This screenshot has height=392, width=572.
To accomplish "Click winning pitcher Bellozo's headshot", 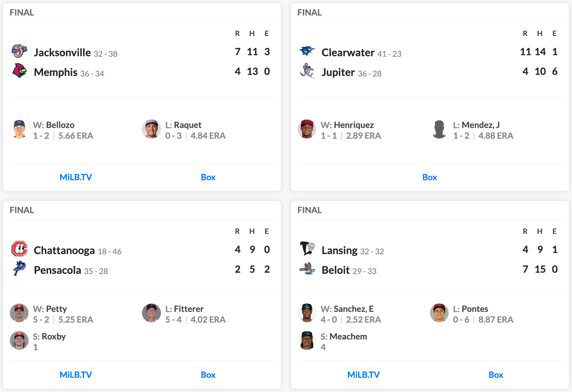I will pyautogui.click(x=19, y=129).
